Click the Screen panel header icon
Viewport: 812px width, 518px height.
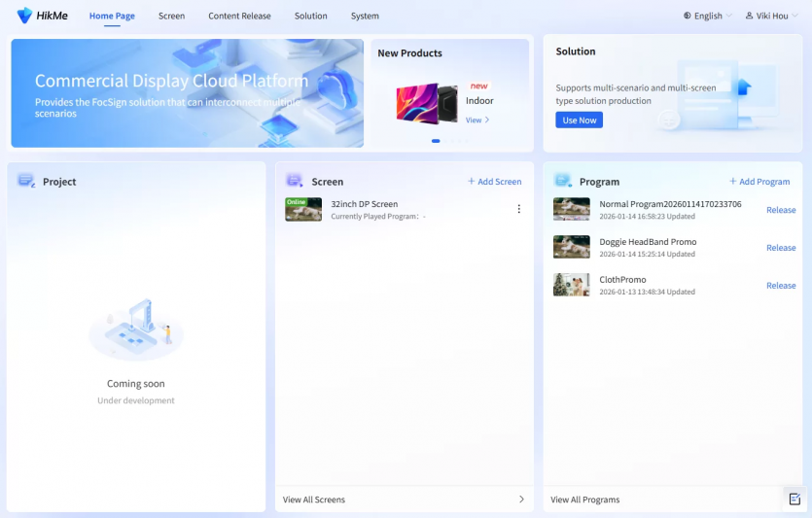click(x=294, y=181)
